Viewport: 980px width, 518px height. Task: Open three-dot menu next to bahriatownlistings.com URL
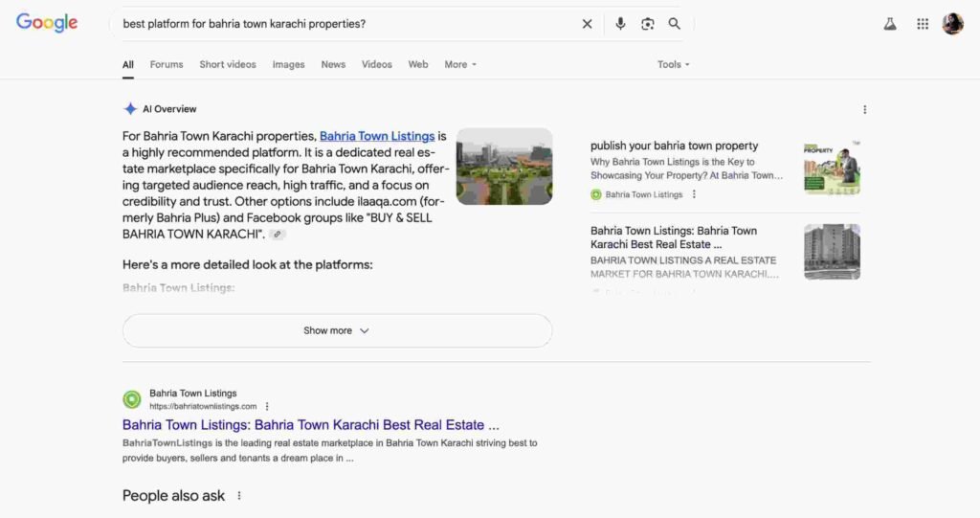[267, 406]
